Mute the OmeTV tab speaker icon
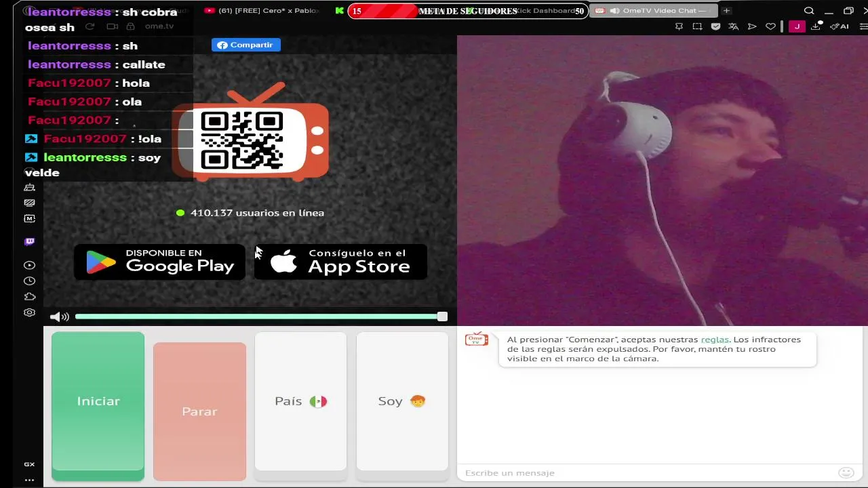Screen dimensions: 868x488 (614, 11)
